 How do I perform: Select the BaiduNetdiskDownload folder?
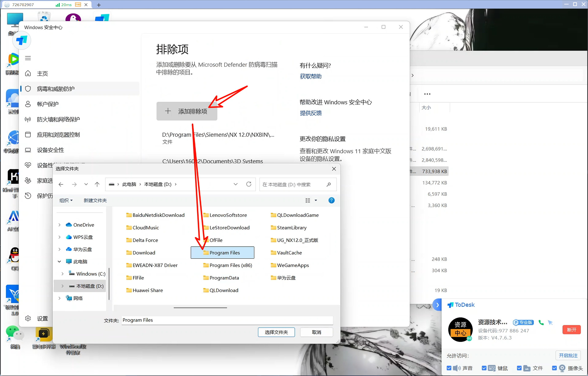[155, 215]
